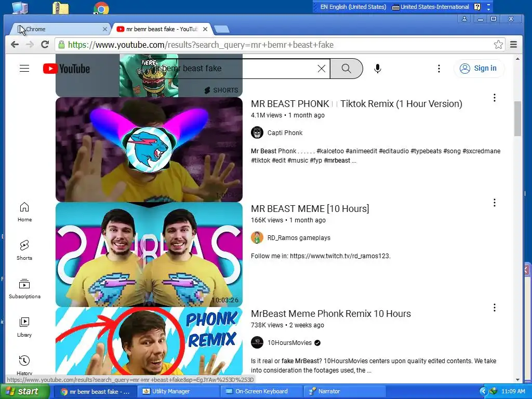
Task: Switch to On-Screen Keyboard taskbar item
Action: (x=262, y=392)
